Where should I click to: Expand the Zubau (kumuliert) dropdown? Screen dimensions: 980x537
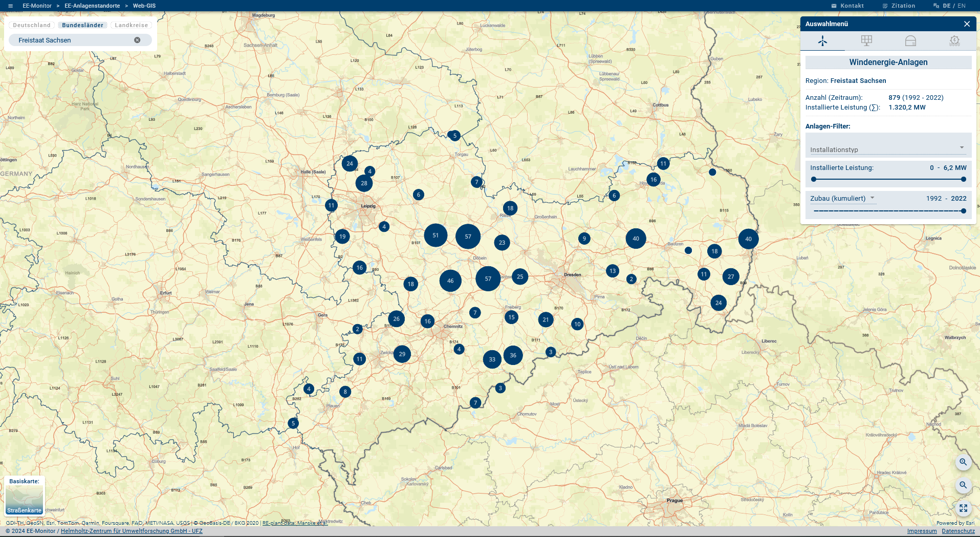[873, 198]
